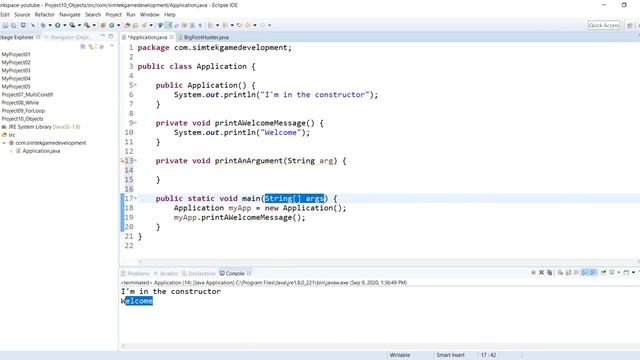Image resolution: width=640 pixels, height=360 pixels.
Task: Click the Search flashlight toolbar icon
Action: point(144,25)
